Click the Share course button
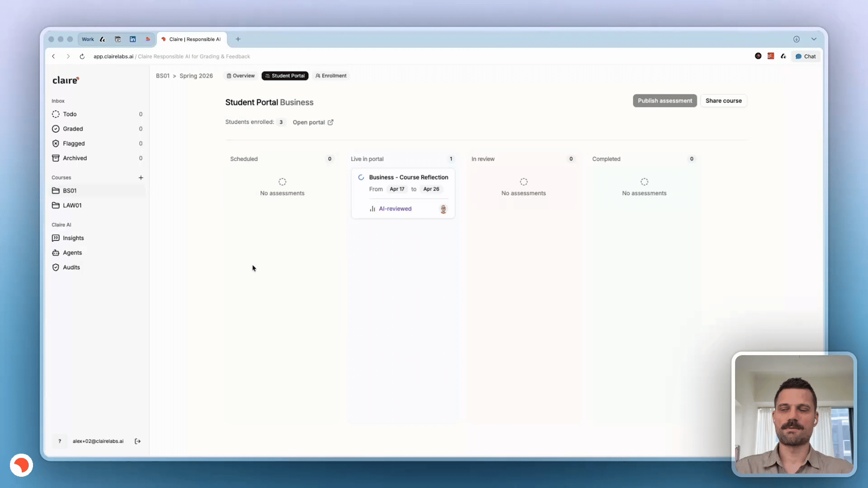The image size is (868, 488). (723, 101)
